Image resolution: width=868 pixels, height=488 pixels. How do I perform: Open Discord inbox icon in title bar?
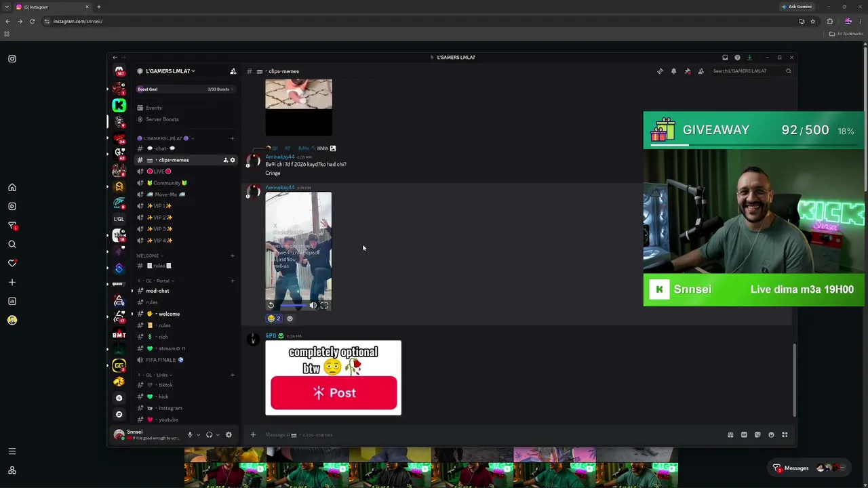[x=725, y=58]
